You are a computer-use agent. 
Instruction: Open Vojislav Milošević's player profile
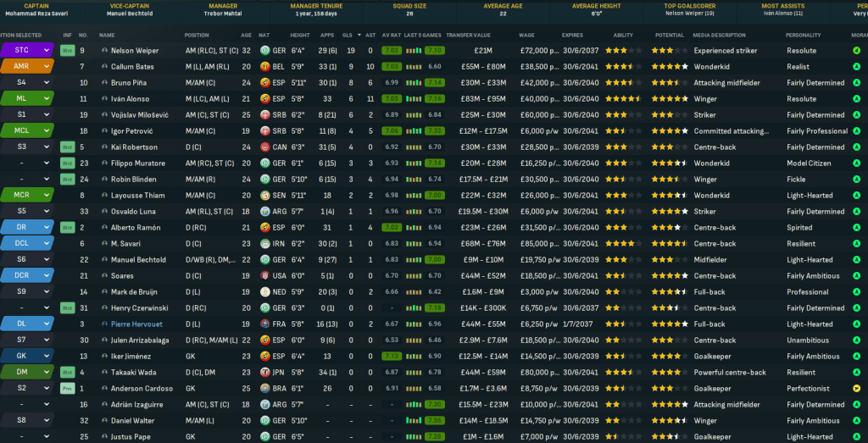134,115
